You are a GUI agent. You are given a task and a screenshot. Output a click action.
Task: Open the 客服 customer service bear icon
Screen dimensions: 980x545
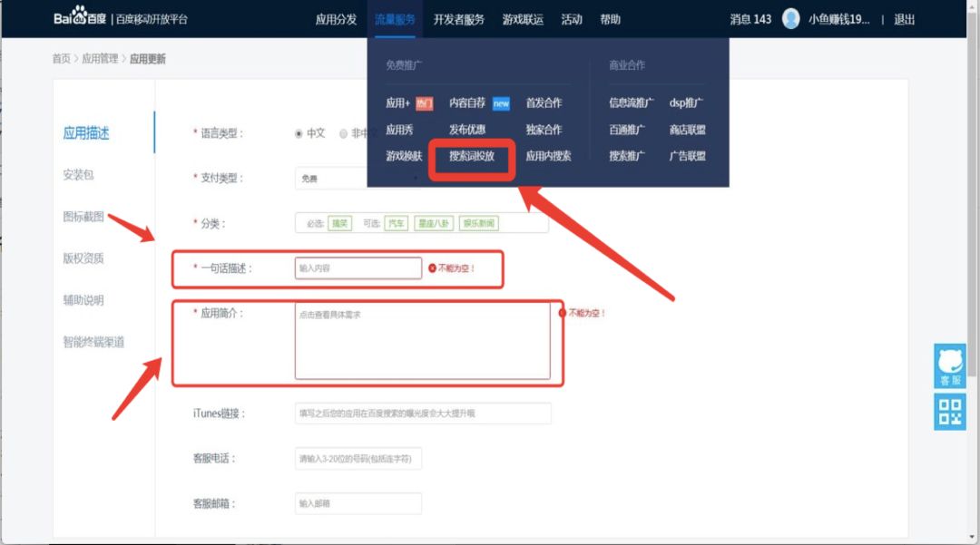(949, 365)
